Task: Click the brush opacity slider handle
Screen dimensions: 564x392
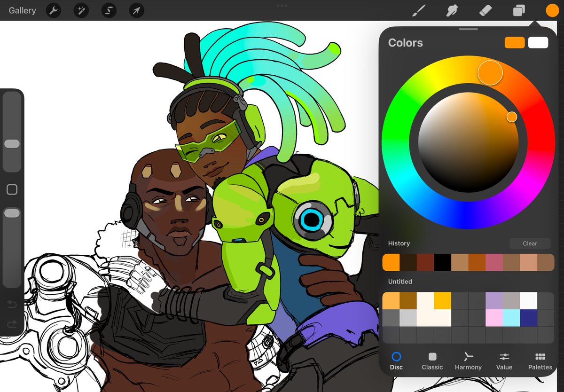Action: click(x=12, y=213)
